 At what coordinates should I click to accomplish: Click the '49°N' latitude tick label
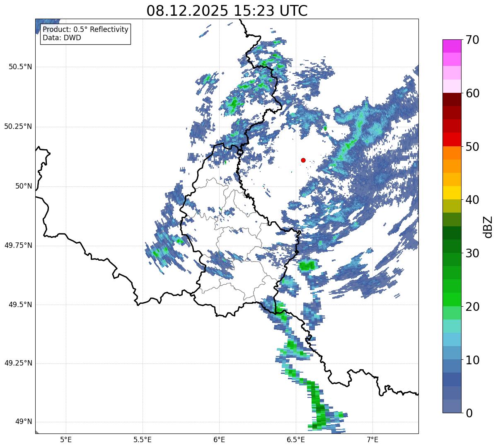coord(24,422)
